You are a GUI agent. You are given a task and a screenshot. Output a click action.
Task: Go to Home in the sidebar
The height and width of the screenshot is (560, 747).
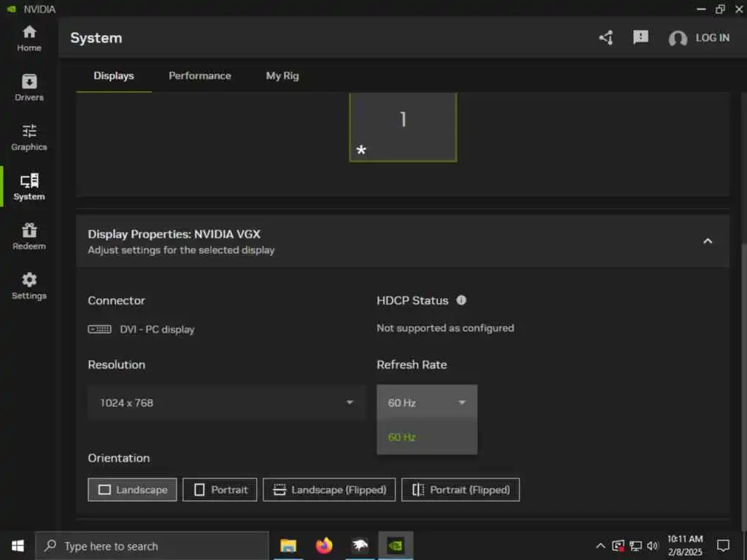(x=29, y=39)
